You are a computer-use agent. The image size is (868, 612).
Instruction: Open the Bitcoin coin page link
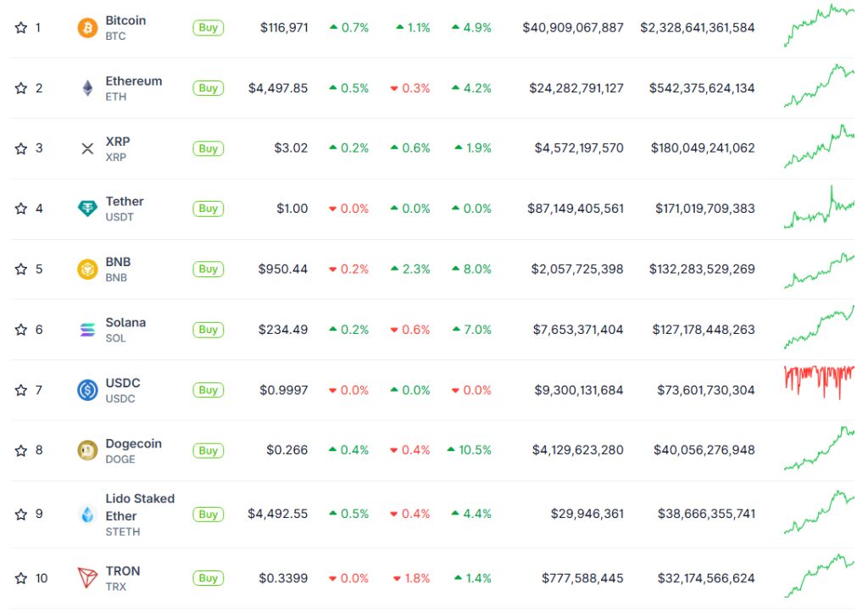click(x=125, y=20)
